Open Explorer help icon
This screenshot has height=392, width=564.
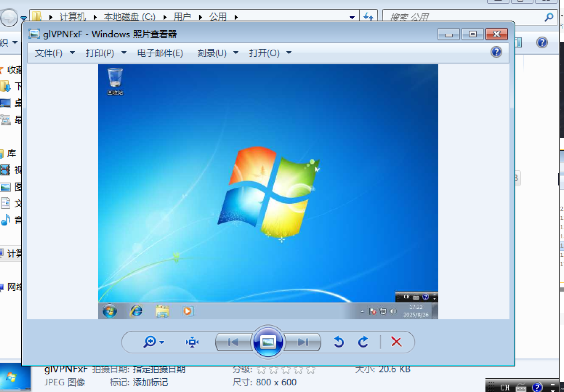(542, 42)
